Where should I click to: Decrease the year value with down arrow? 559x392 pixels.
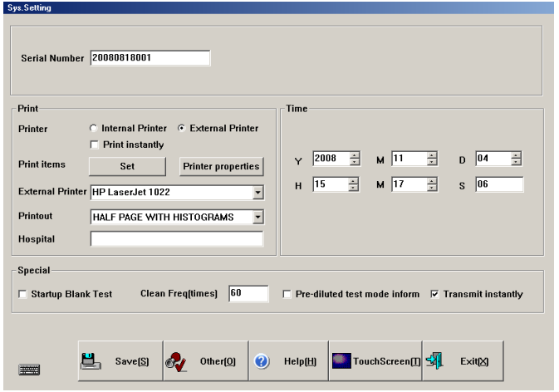click(355, 162)
